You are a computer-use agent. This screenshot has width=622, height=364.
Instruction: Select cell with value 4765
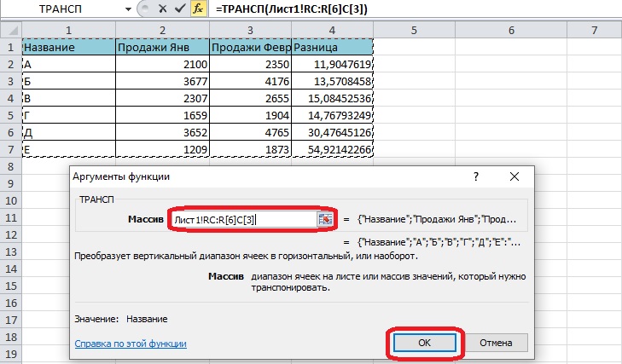250,132
